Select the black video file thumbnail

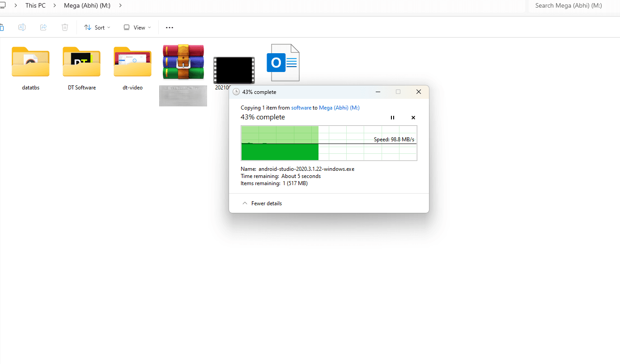[x=234, y=70]
